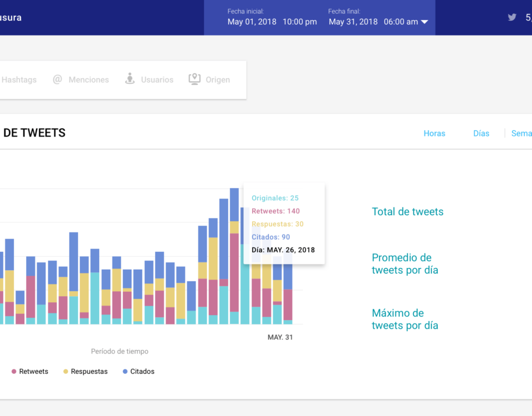Click the person icon beside Usuarios
Viewport: 532px width, 416px height.
[x=130, y=79]
